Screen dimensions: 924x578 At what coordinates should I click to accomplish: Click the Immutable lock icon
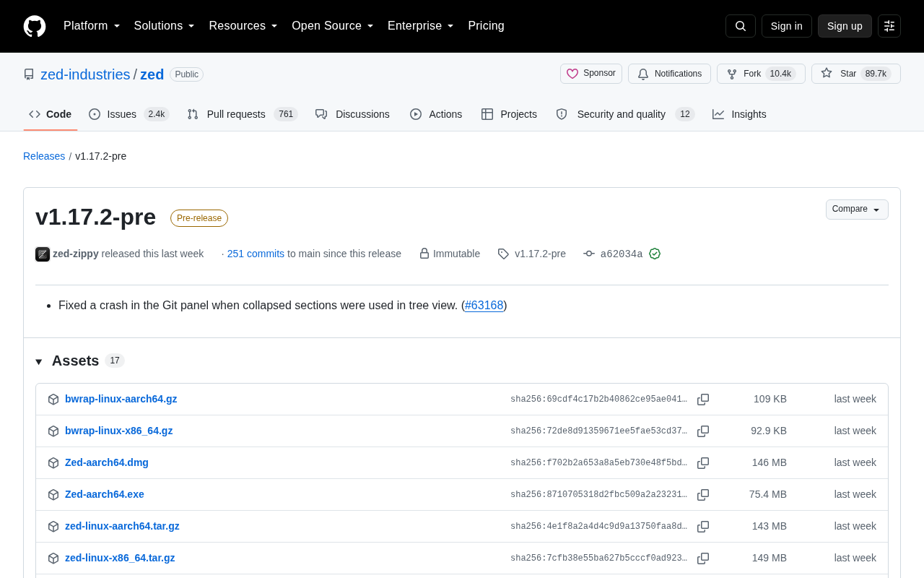pyautogui.click(x=424, y=254)
